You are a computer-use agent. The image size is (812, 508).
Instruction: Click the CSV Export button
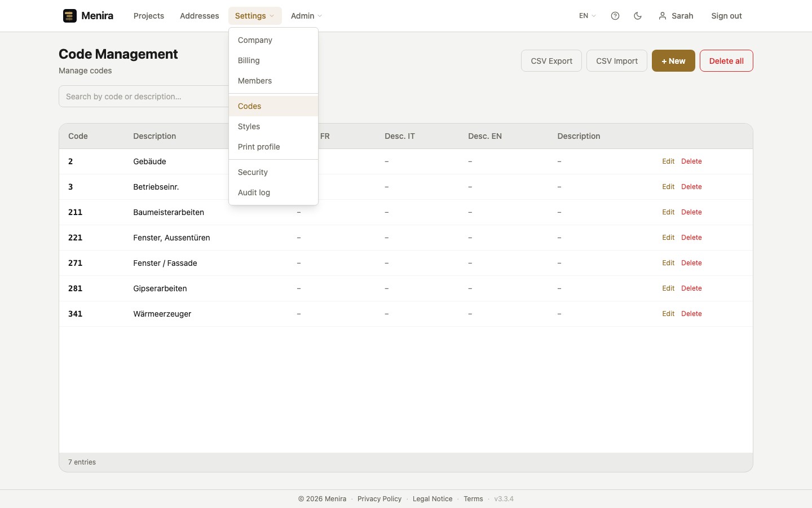click(551, 61)
